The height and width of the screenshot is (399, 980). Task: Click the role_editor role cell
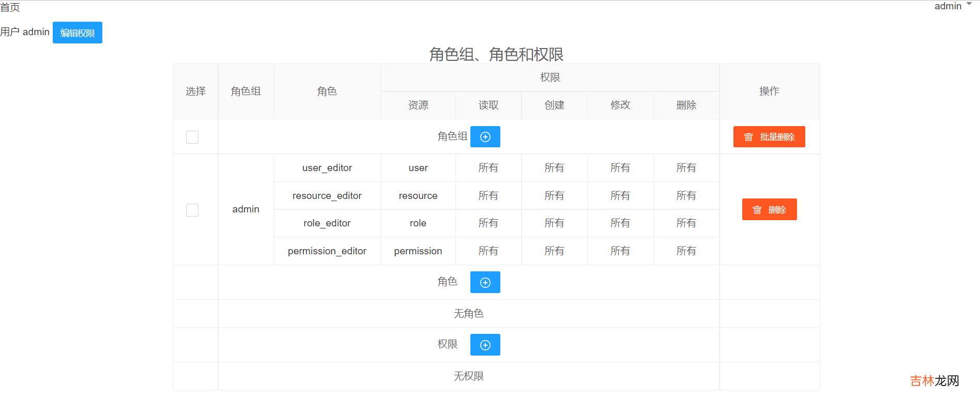327,223
